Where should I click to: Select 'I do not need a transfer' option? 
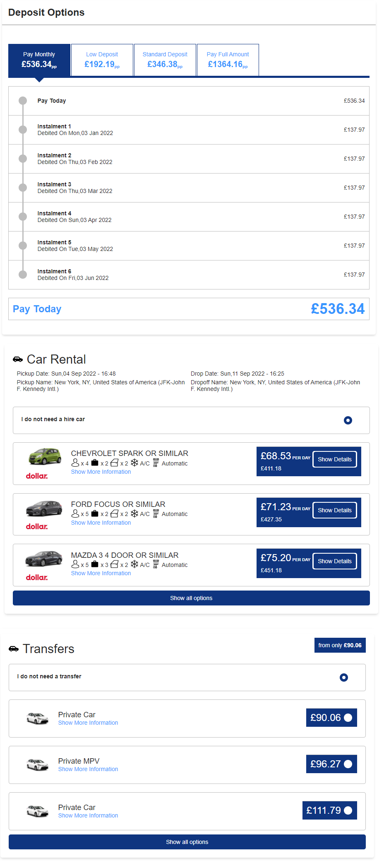344,678
